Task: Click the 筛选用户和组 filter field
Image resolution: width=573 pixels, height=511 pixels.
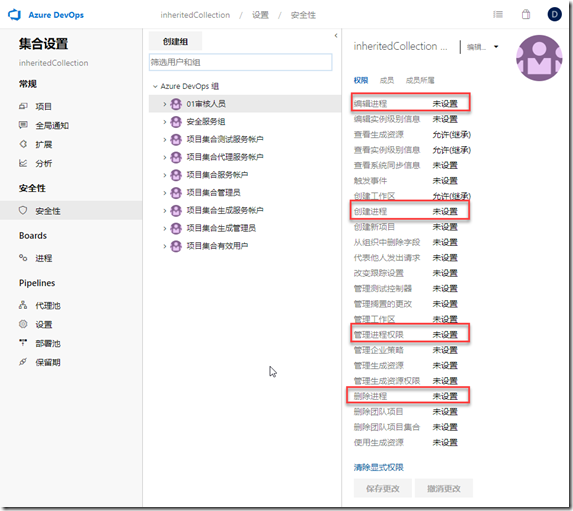Action: [240, 62]
